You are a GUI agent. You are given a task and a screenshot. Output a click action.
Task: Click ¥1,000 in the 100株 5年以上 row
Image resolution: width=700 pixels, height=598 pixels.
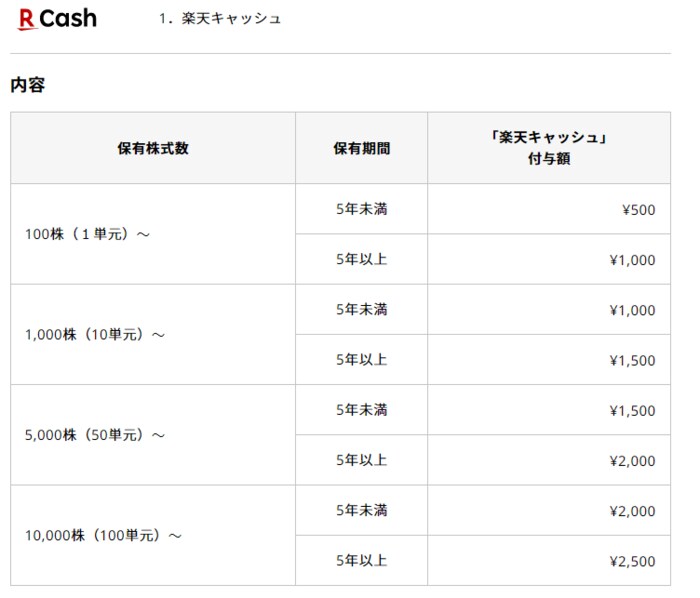632,260
